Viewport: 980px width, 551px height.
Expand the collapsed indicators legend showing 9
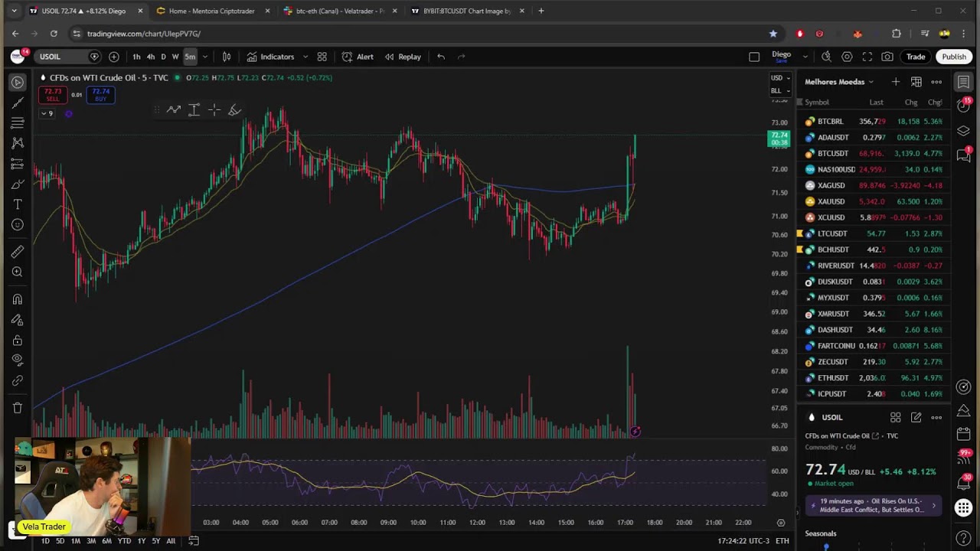47,113
